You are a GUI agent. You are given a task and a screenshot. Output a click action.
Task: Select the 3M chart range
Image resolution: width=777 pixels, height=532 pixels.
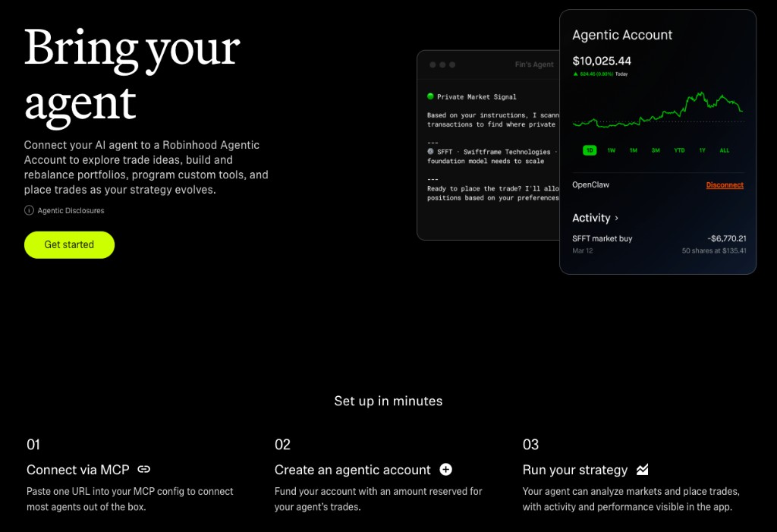point(656,150)
